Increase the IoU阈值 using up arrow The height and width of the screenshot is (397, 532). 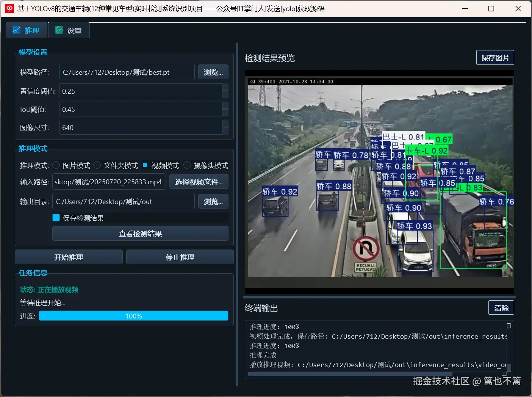tap(225, 105)
